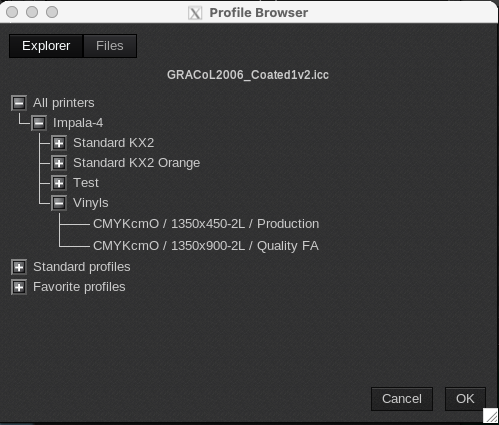Viewport: 499px width, 425px height.
Task: Expand the Favorite profiles group
Action: coord(19,287)
